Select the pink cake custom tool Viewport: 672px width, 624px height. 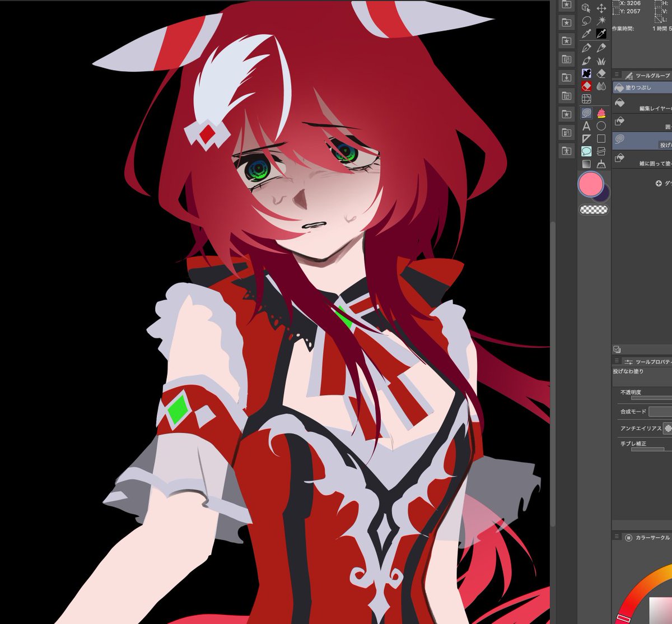pos(601,113)
